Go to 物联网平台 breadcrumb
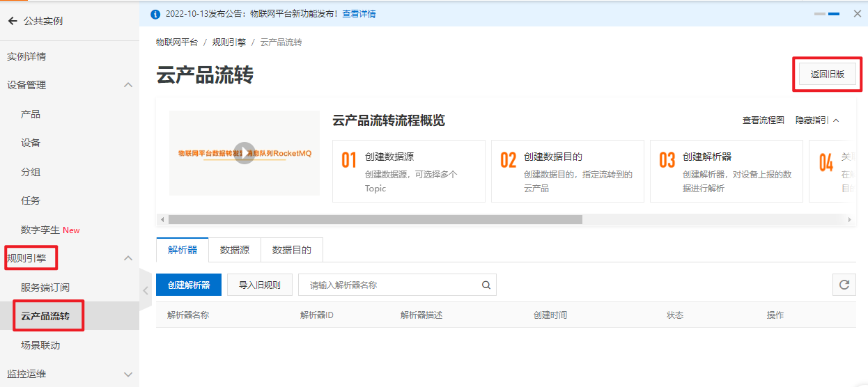Screen dimensions: 868x387 point(177,42)
